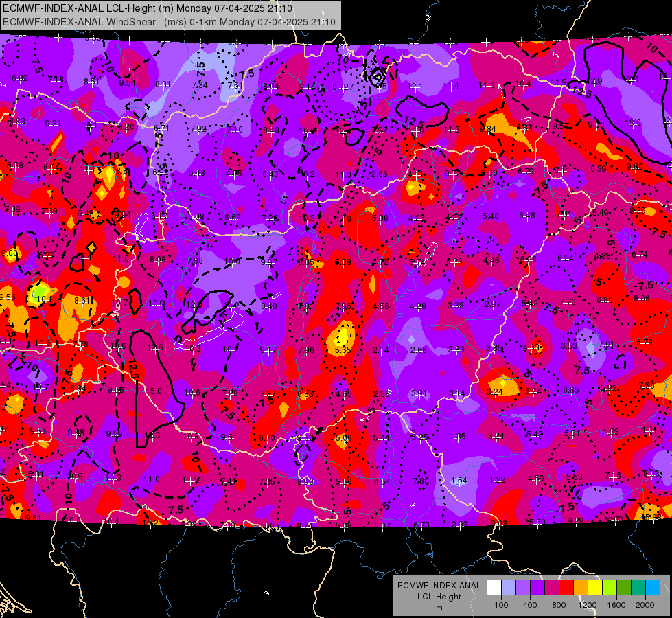Click the legend tick label "1200"
Screen dimensions: 672x618
(587, 605)
